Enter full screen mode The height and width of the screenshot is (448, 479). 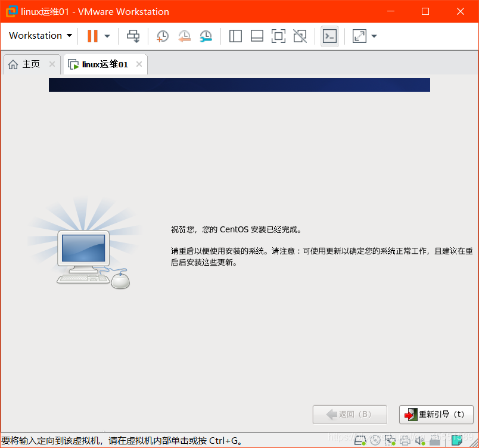pyautogui.click(x=278, y=36)
